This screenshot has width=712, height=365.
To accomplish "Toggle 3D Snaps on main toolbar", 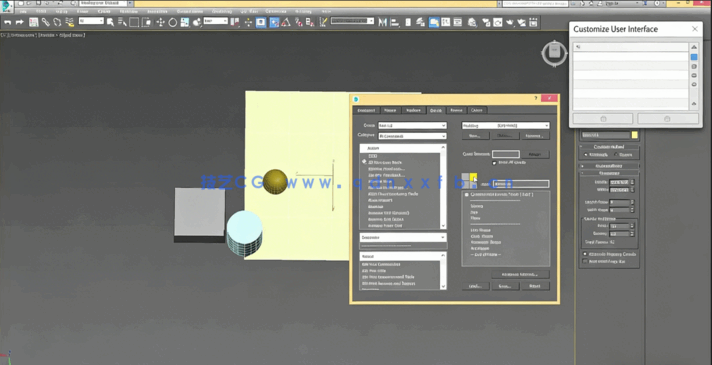I will 274,22.
